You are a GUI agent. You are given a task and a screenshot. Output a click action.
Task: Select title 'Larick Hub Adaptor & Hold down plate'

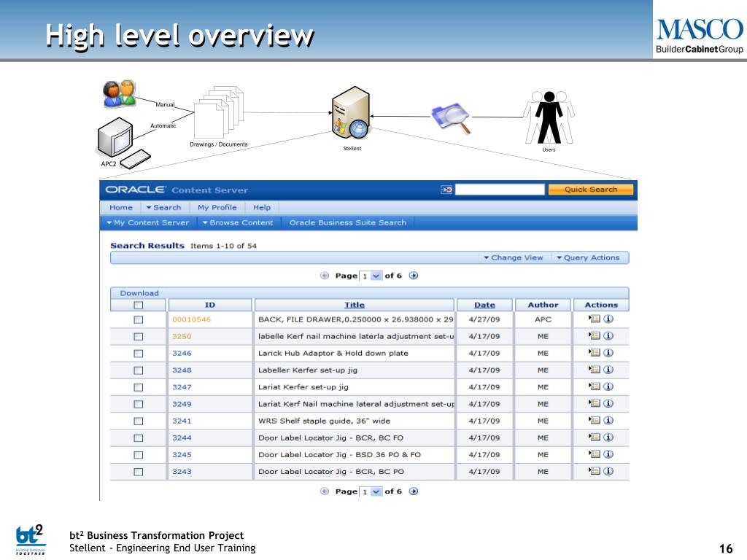click(x=333, y=354)
